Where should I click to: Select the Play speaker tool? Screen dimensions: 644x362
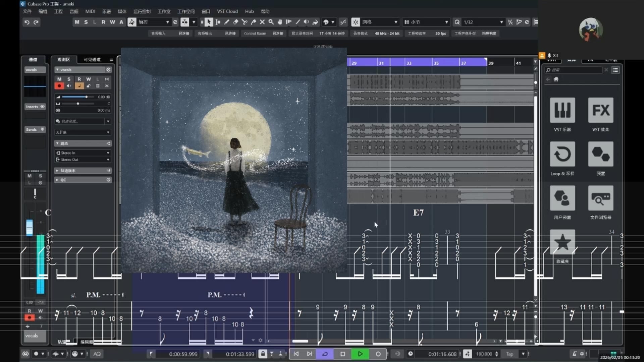(x=307, y=22)
